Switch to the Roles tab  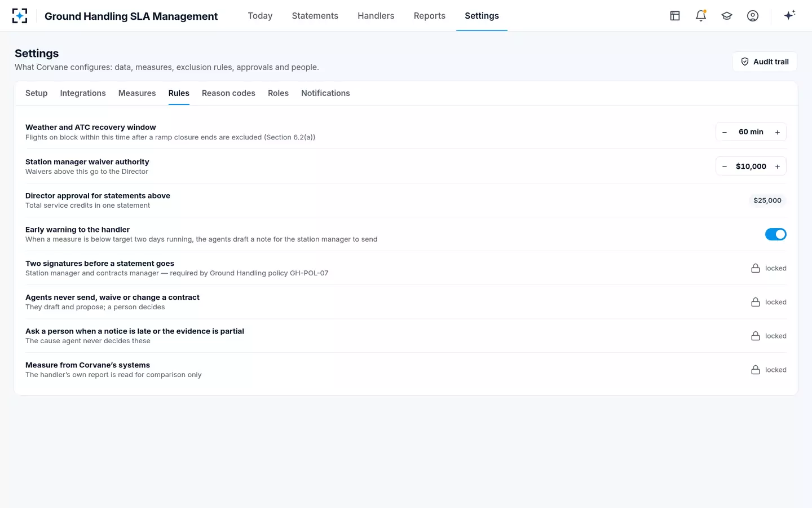pos(278,93)
